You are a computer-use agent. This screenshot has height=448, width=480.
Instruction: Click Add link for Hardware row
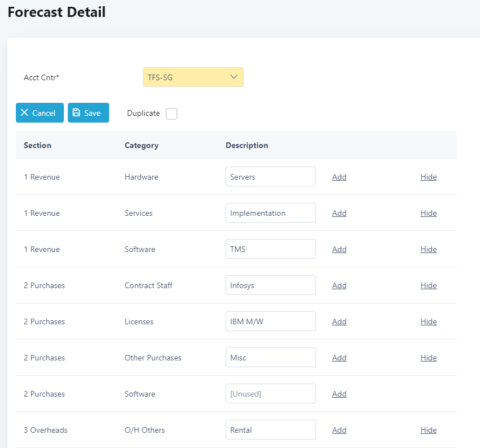[x=339, y=177]
